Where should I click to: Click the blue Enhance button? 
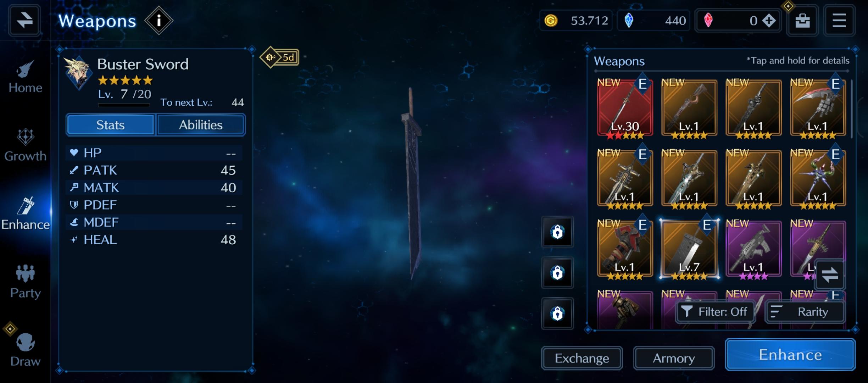point(790,355)
